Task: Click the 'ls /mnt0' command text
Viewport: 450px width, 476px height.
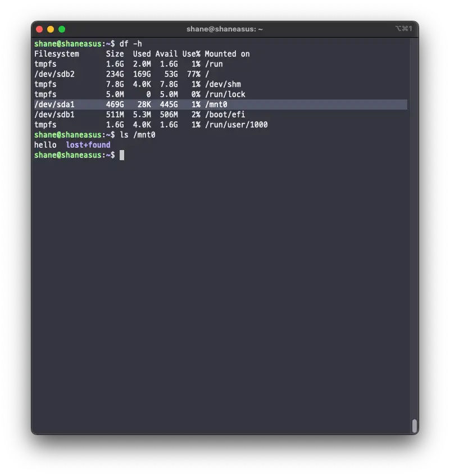Action: pos(138,135)
